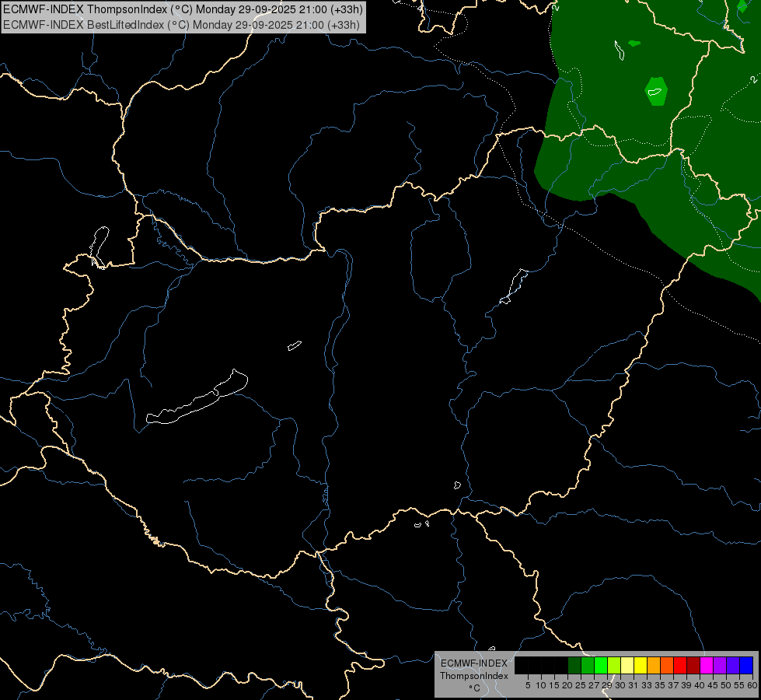The height and width of the screenshot is (700, 761).
Task: Click the legend tick value 20
Action: pos(568,685)
